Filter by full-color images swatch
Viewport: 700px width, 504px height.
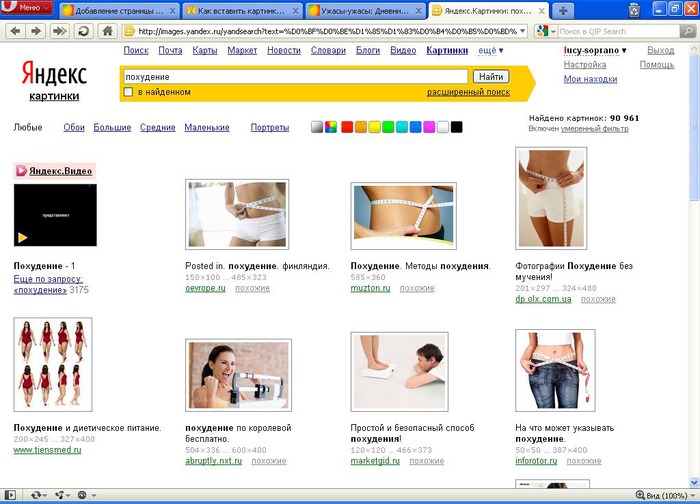click(331, 127)
